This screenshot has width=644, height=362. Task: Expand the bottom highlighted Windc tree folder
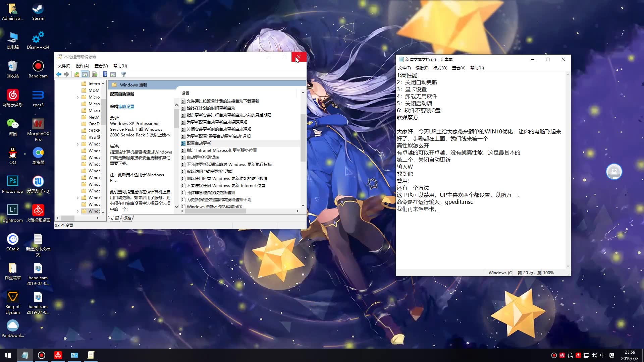pos(78,211)
